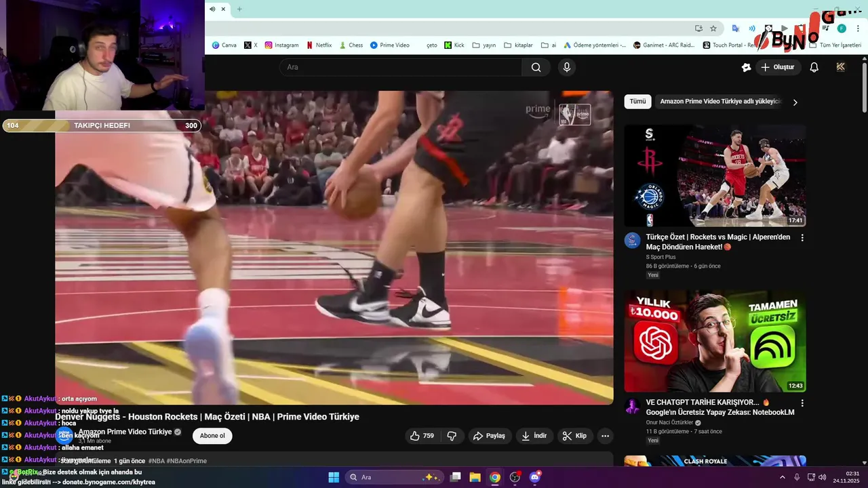The image size is (868, 488).
Task: Open VE CHATGPT TARİHE KARIŞIYOR video title
Action: 720,407
